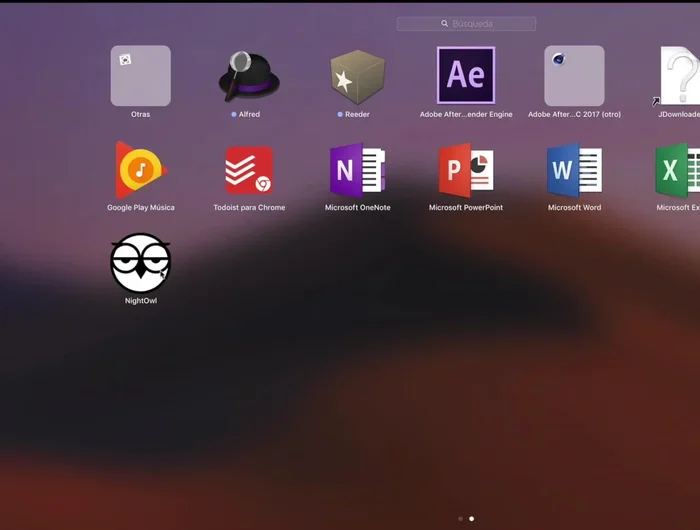Click the "NightOwl" label
700x530 pixels.
tap(141, 300)
